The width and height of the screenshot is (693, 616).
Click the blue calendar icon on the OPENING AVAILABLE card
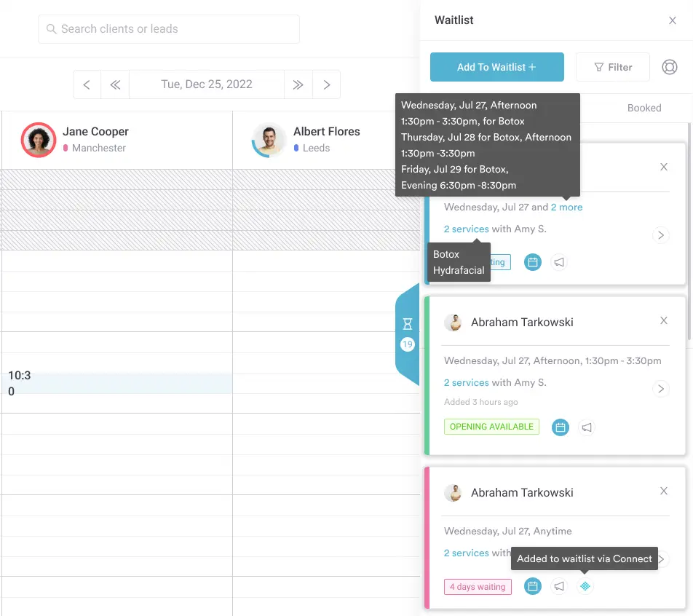point(560,427)
